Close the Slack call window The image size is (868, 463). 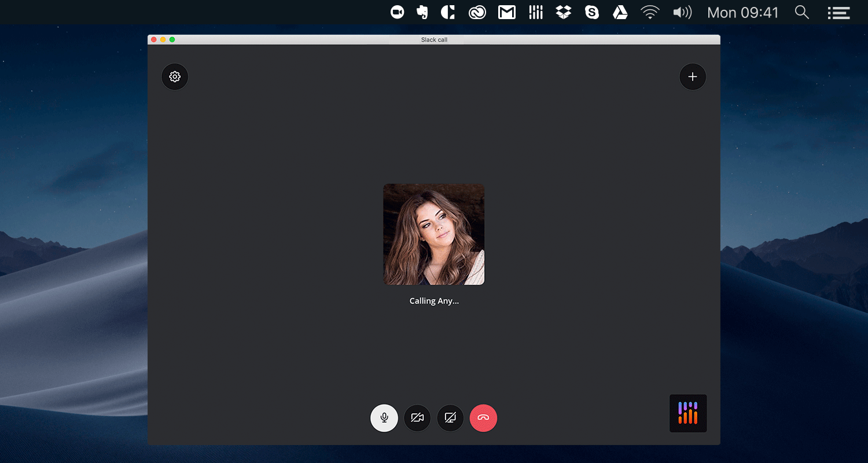[x=154, y=39]
